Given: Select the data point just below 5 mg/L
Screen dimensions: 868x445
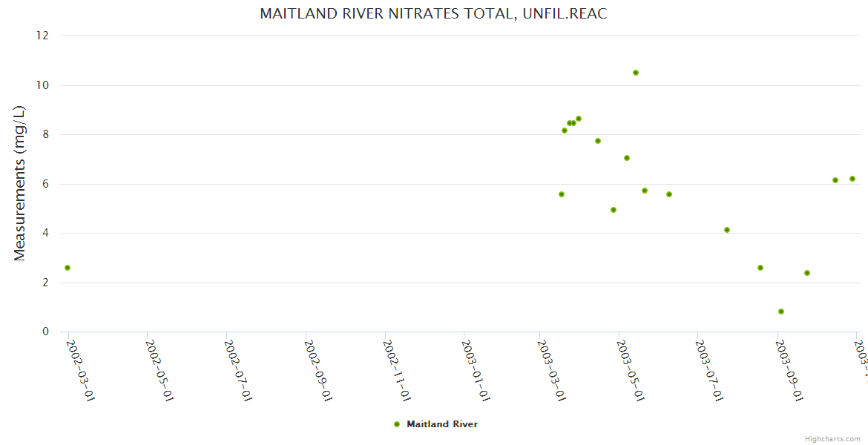Looking at the screenshot, I should tap(614, 210).
